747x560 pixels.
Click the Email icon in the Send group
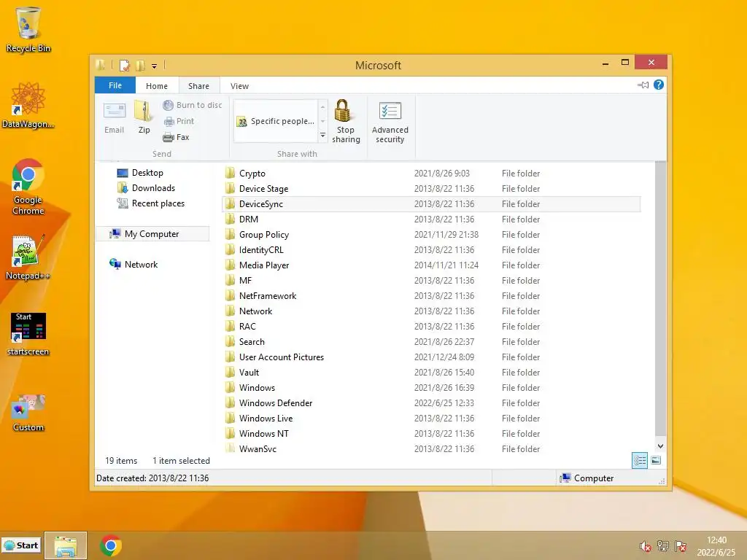[x=115, y=118]
